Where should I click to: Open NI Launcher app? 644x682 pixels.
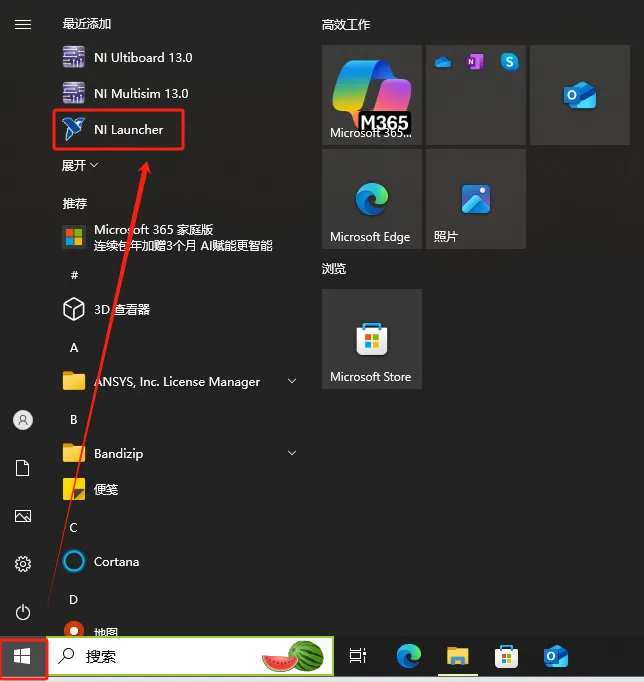click(119, 130)
